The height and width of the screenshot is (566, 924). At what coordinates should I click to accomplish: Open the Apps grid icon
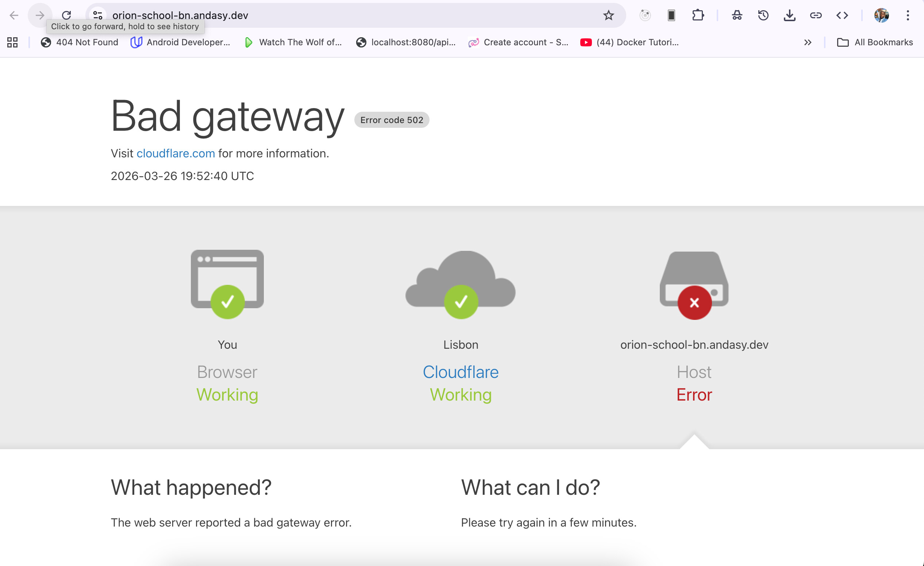tap(12, 42)
